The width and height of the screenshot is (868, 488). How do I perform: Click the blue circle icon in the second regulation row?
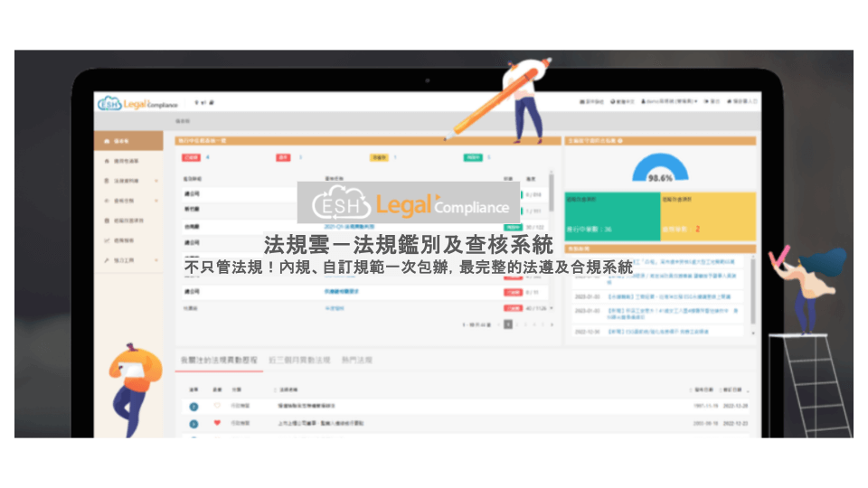click(193, 424)
